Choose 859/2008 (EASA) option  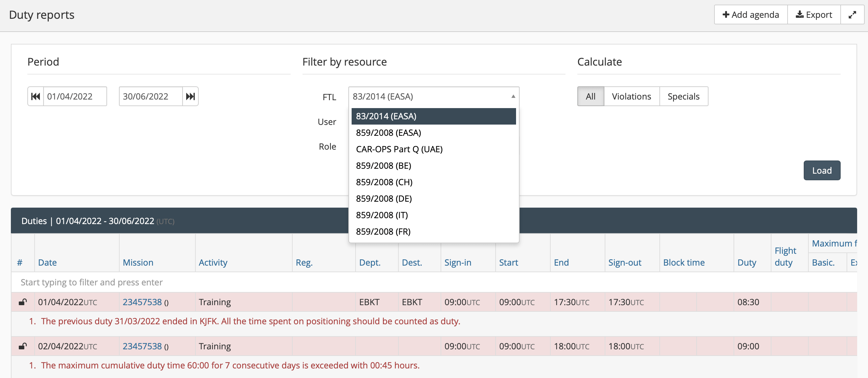point(434,133)
